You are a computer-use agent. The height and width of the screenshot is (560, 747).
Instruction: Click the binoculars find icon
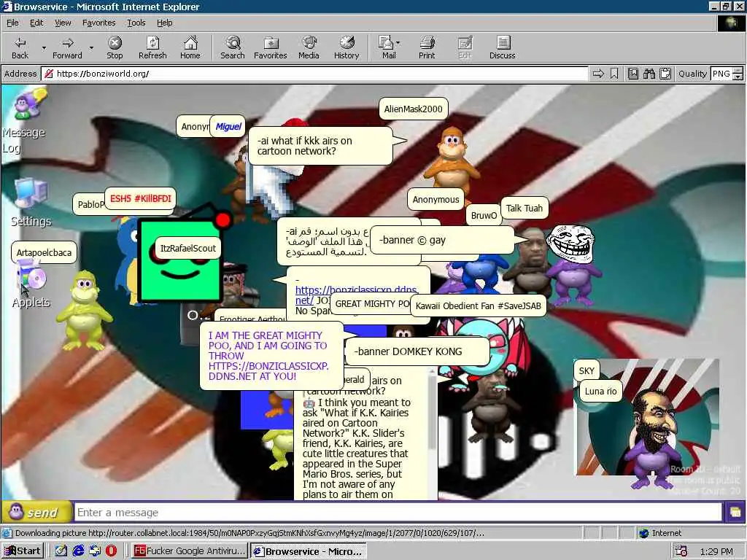pos(649,74)
